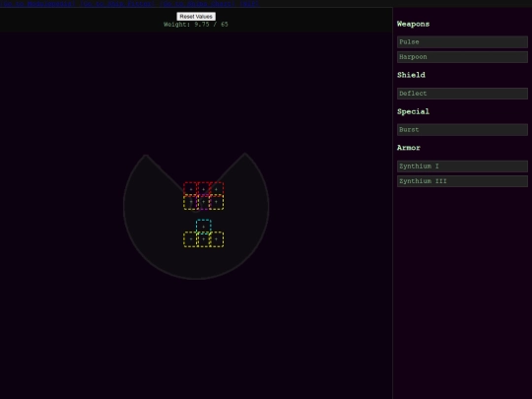
Task: Click right slot of bottom yellow row
Action: point(217,239)
